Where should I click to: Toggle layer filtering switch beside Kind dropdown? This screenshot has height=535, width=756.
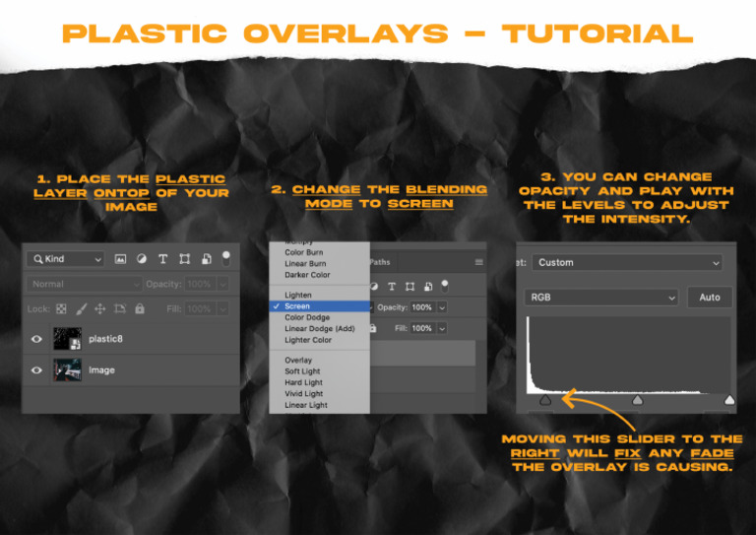(225, 258)
